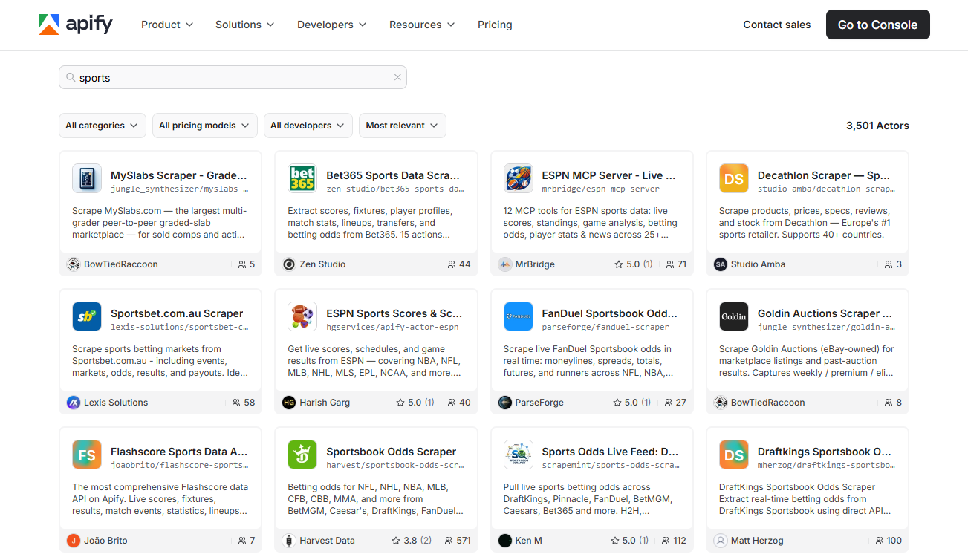Open FanDuel Sportsbook Odds title
This screenshot has width=968, height=560.
[610, 313]
